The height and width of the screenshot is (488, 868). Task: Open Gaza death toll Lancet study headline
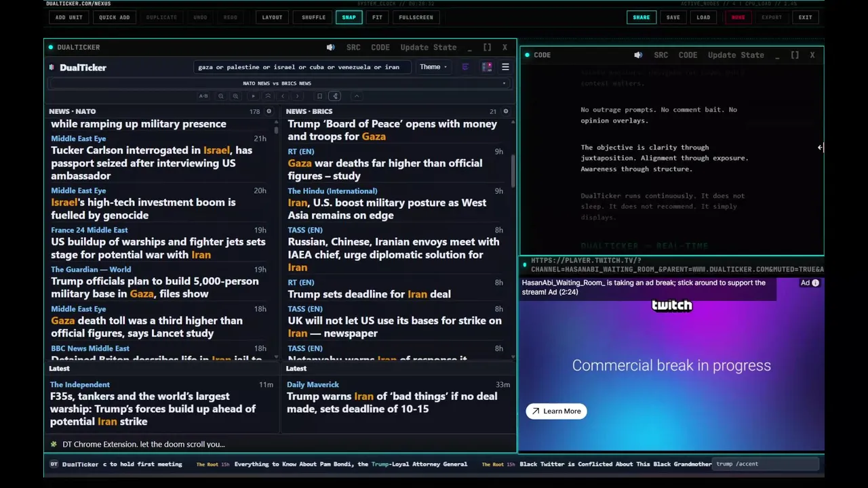tap(146, 327)
